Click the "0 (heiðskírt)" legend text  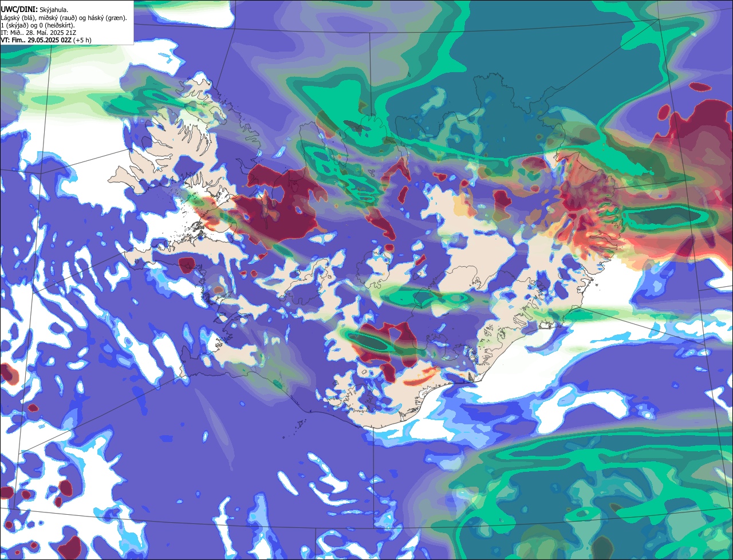coord(57,25)
